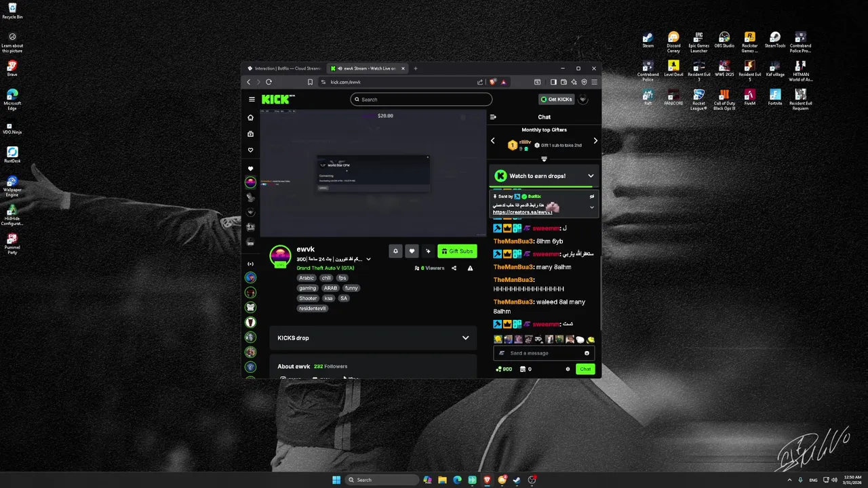Open the Following heart icon in Kick sidebar
The width and height of the screenshot is (868, 488).
coord(250,150)
